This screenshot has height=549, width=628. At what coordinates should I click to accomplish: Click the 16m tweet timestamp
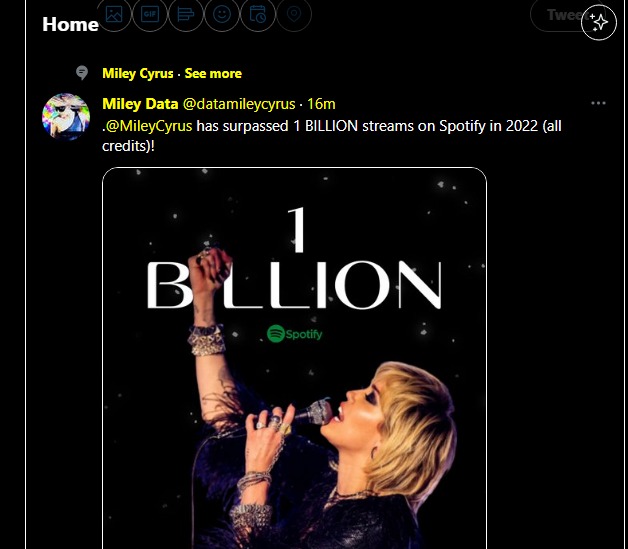321,103
